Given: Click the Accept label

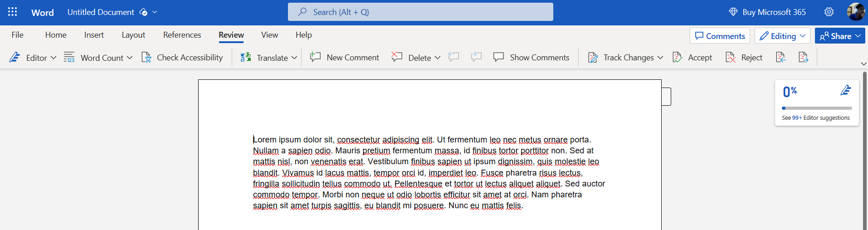Looking at the screenshot, I should [x=700, y=58].
